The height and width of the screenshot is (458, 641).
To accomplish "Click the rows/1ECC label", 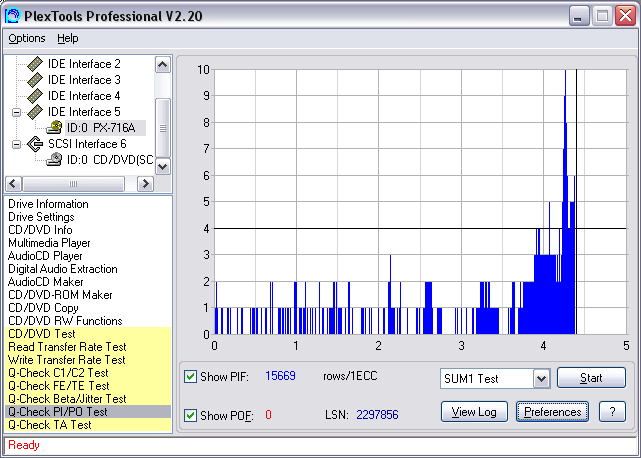I will pyautogui.click(x=350, y=376).
